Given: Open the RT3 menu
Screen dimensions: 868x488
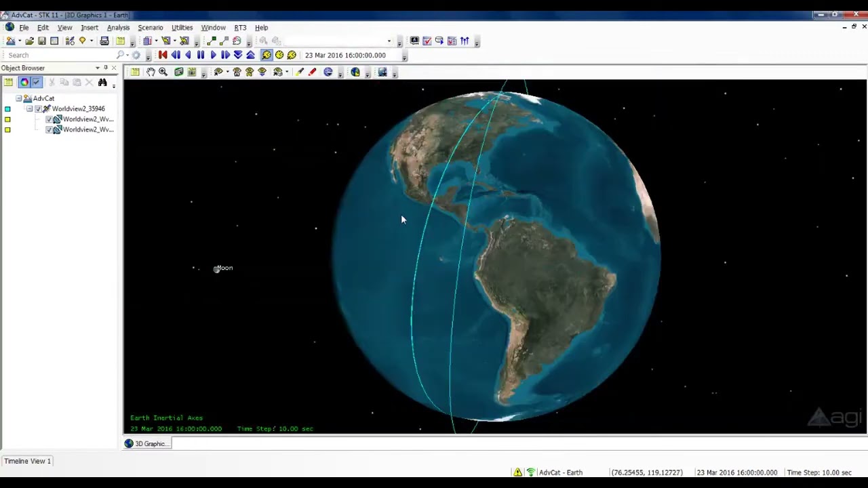Looking at the screenshot, I should pos(240,28).
